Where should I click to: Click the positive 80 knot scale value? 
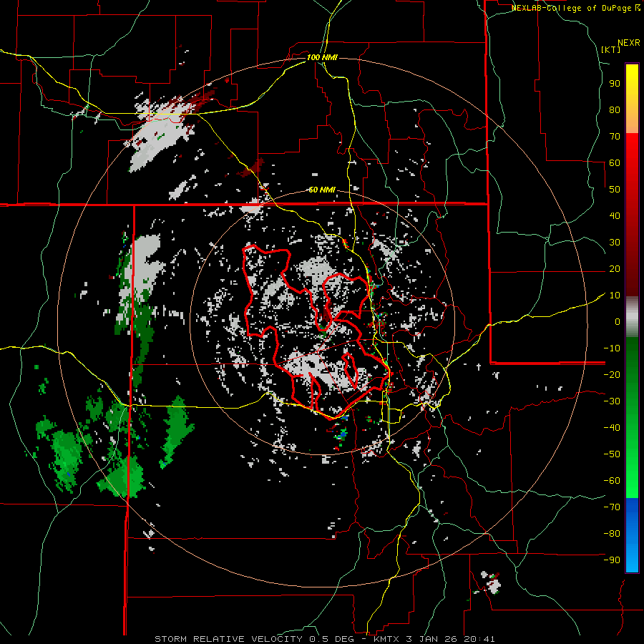(615, 110)
